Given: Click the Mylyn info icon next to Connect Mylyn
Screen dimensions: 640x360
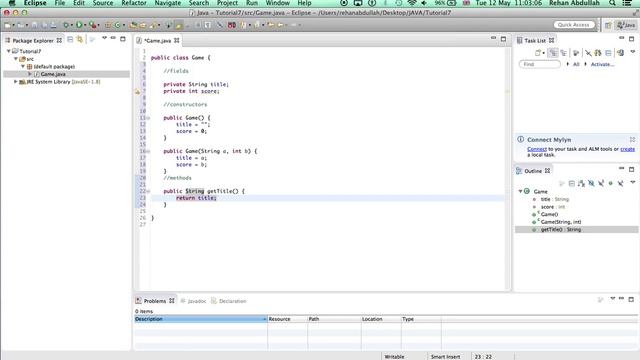Looking at the screenshot, I should point(520,139).
